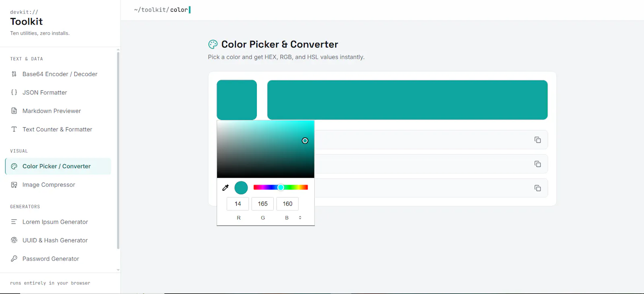Screen dimensions: 644x294
Task: Open the JSON Formatter tool
Action: coord(58,93)
